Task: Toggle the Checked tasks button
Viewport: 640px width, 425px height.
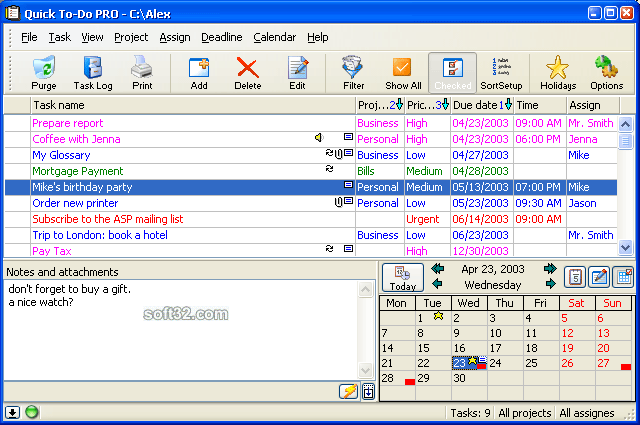Action: pyautogui.click(x=452, y=73)
